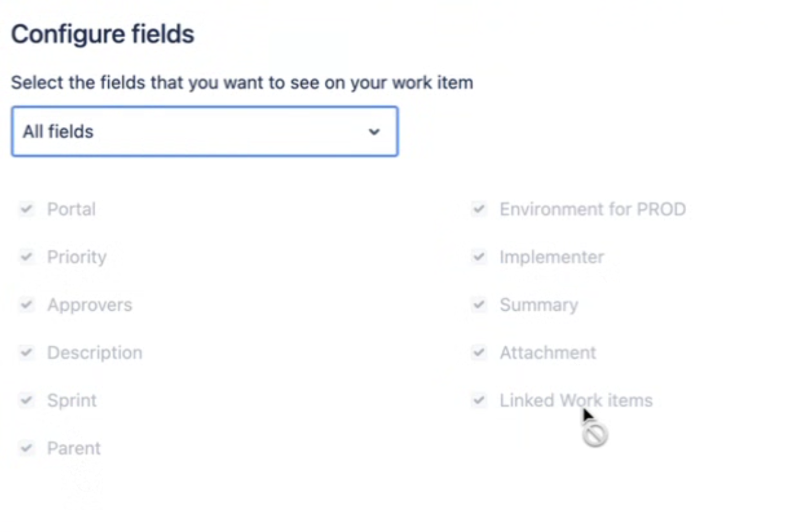Click the checkmark icon beside Attachment
Screen dimensions: 801x532
click(479, 352)
